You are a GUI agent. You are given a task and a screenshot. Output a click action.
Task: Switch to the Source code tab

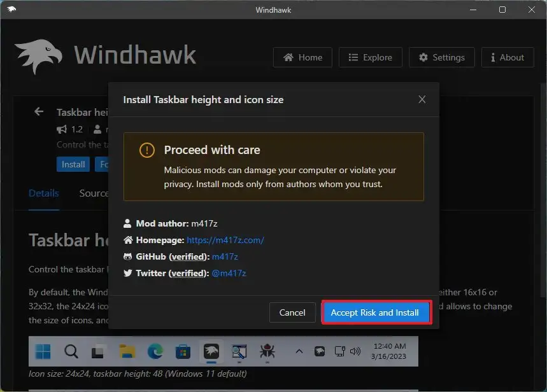tap(94, 193)
